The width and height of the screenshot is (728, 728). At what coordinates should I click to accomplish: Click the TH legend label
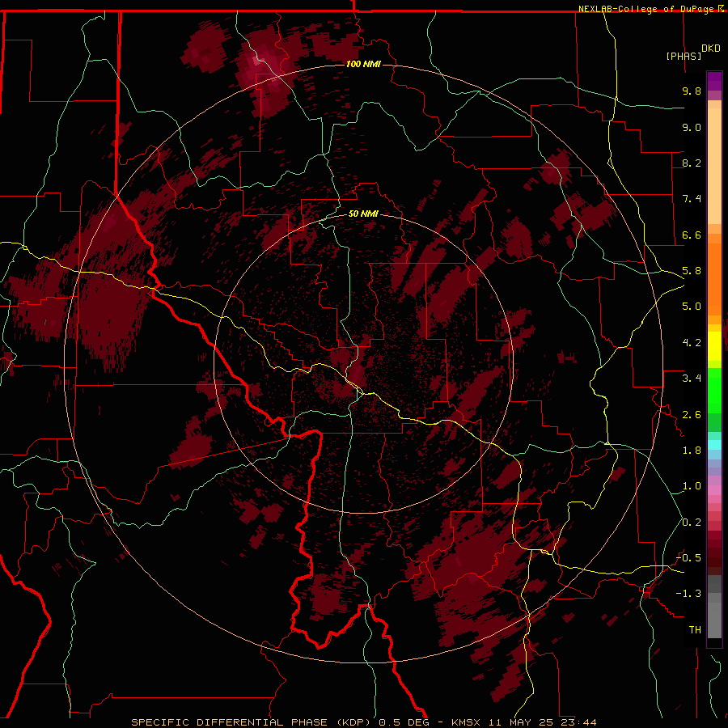(695, 630)
